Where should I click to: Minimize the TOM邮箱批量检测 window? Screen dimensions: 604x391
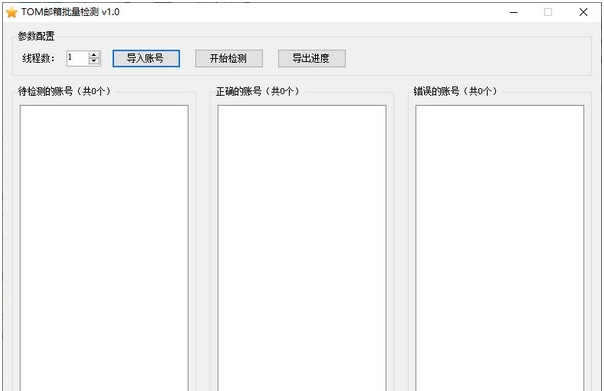513,12
